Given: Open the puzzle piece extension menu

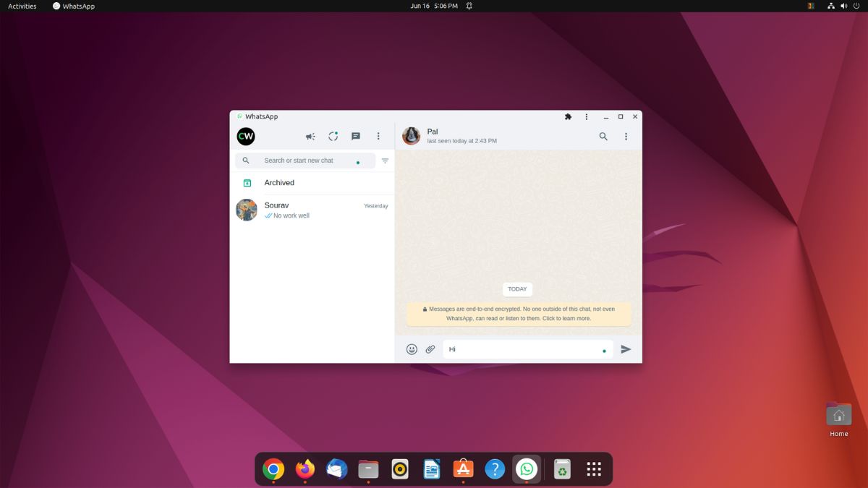Looking at the screenshot, I should point(568,116).
